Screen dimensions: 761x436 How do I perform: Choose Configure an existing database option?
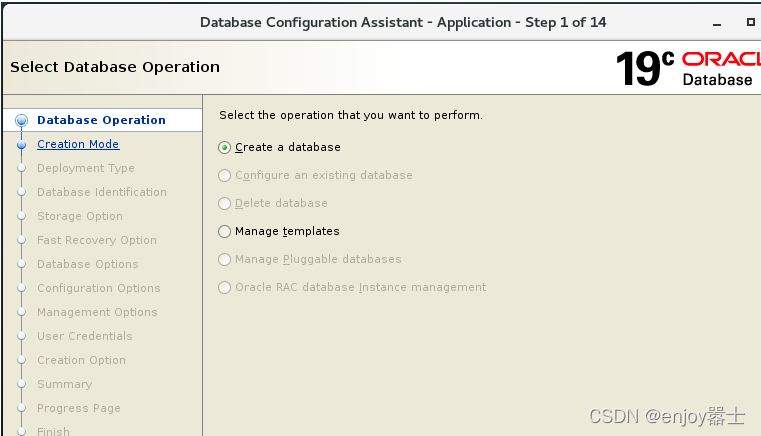[x=224, y=175]
